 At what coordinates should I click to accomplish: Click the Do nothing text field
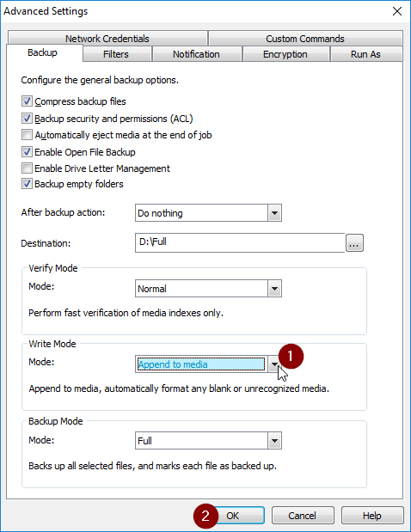tap(201, 213)
